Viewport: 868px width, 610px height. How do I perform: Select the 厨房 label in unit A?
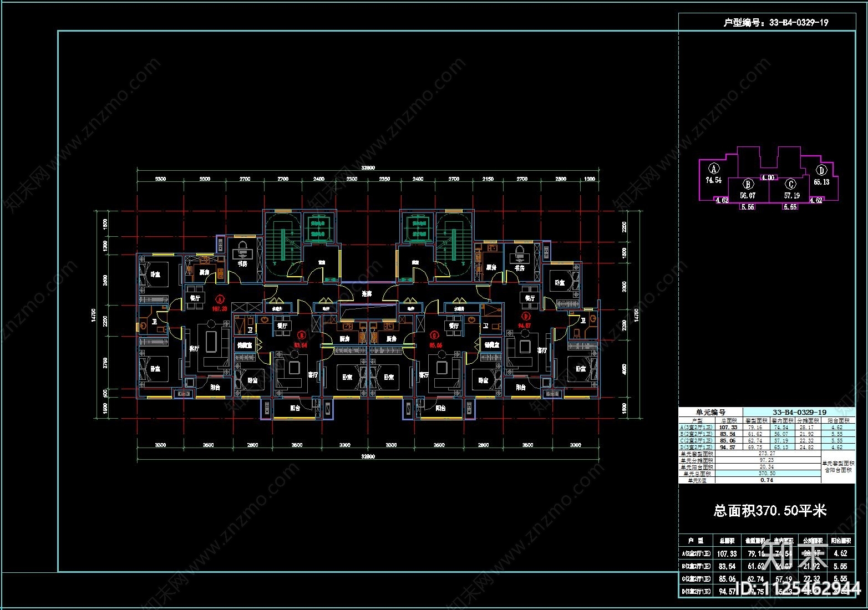(x=204, y=272)
